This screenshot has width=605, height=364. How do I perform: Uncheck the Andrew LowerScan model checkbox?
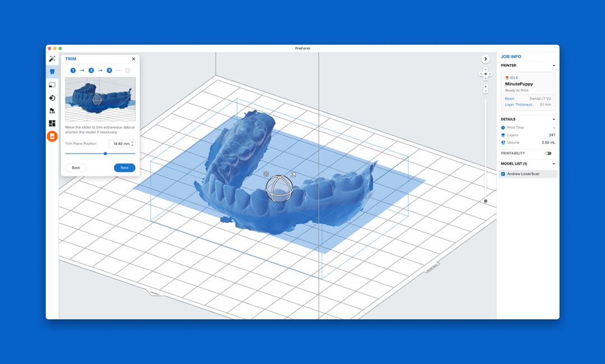502,174
